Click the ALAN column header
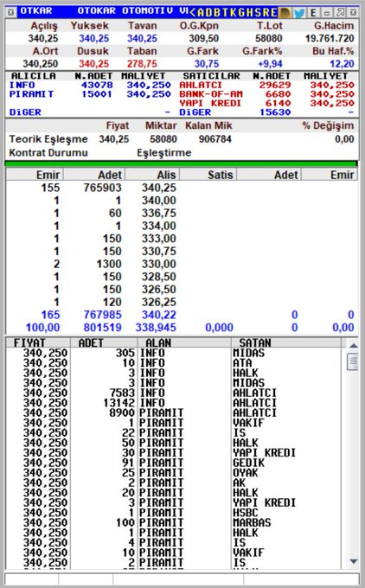Image resolution: width=365 pixels, height=588 pixels. (158, 342)
